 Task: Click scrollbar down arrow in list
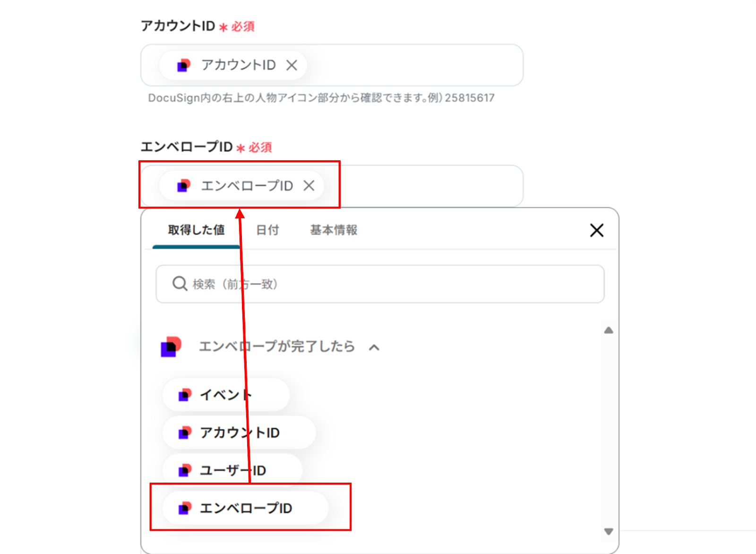(x=609, y=531)
